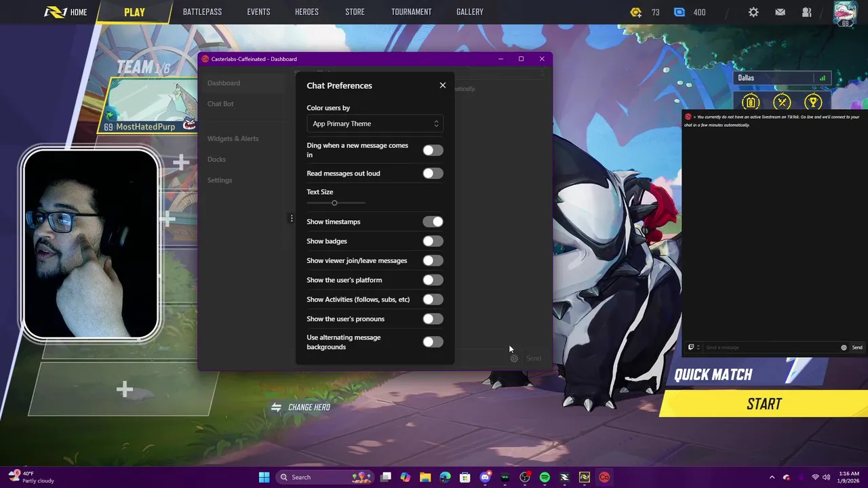Open the TOURNAMENT tab
The height and width of the screenshot is (488, 868).
411,12
